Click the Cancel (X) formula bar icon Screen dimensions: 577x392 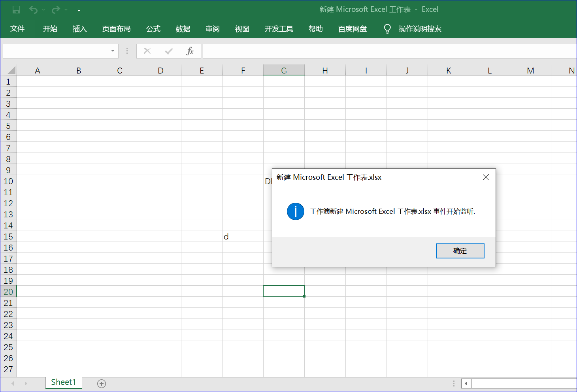(147, 51)
